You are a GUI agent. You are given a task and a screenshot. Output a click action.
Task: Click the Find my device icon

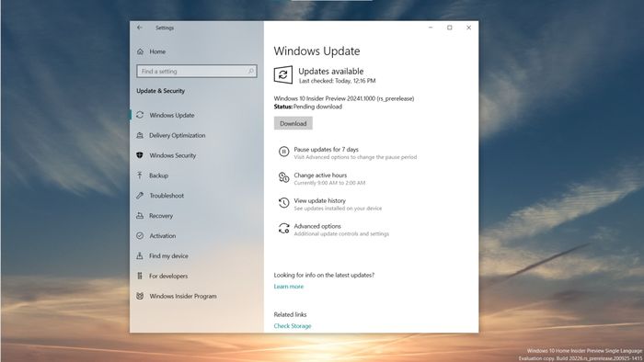[x=140, y=255]
